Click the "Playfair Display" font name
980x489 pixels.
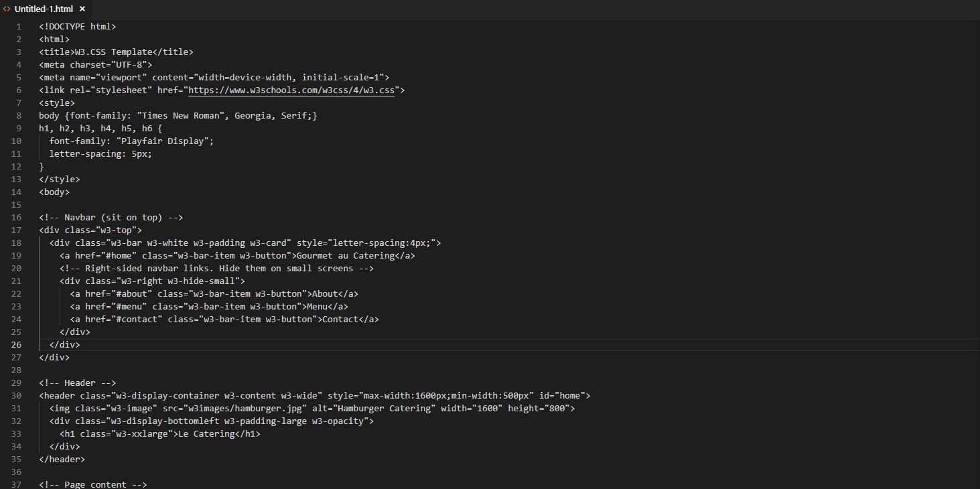click(x=165, y=141)
